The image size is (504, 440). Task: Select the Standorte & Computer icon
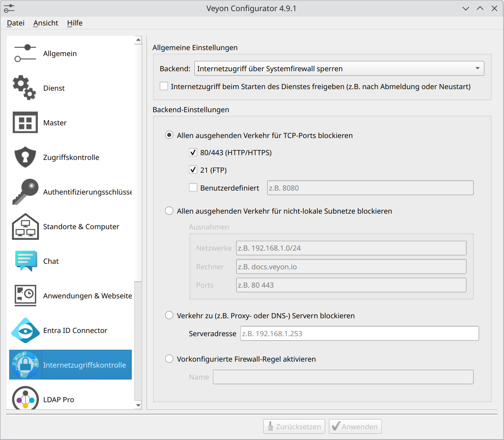(25, 226)
